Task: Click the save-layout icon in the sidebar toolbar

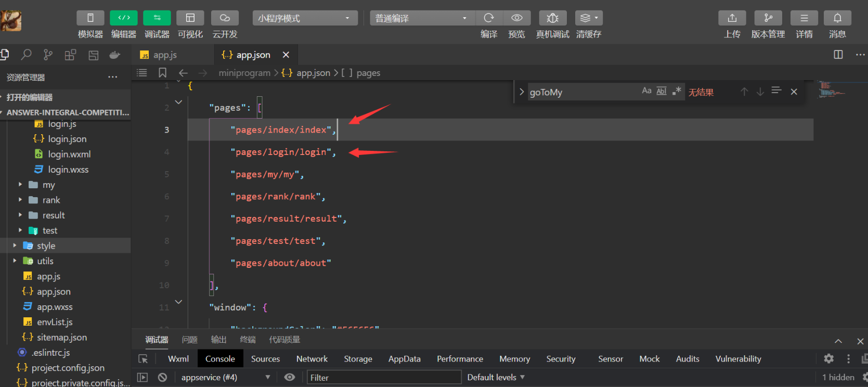Action: 93,55
